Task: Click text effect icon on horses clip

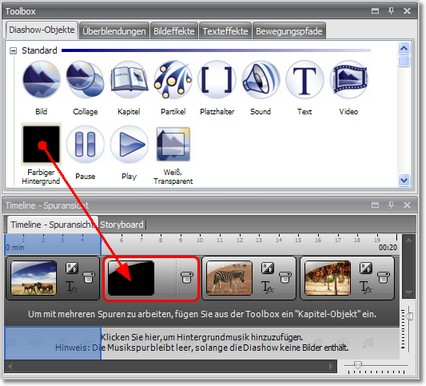Action: 71,287
